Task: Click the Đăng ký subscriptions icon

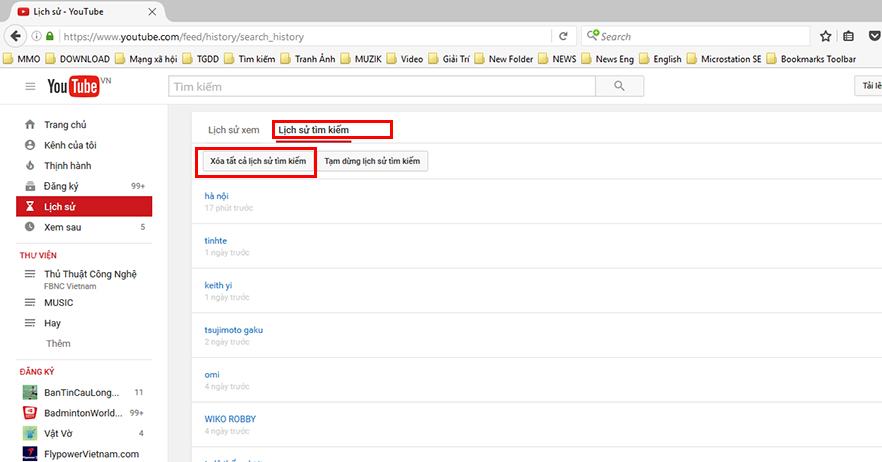Action: point(30,186)
